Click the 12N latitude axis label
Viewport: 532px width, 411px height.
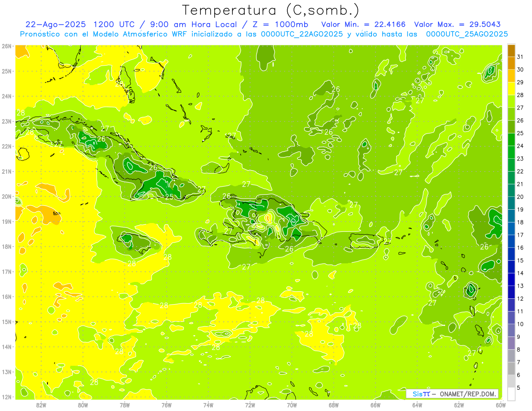(6, 397)
